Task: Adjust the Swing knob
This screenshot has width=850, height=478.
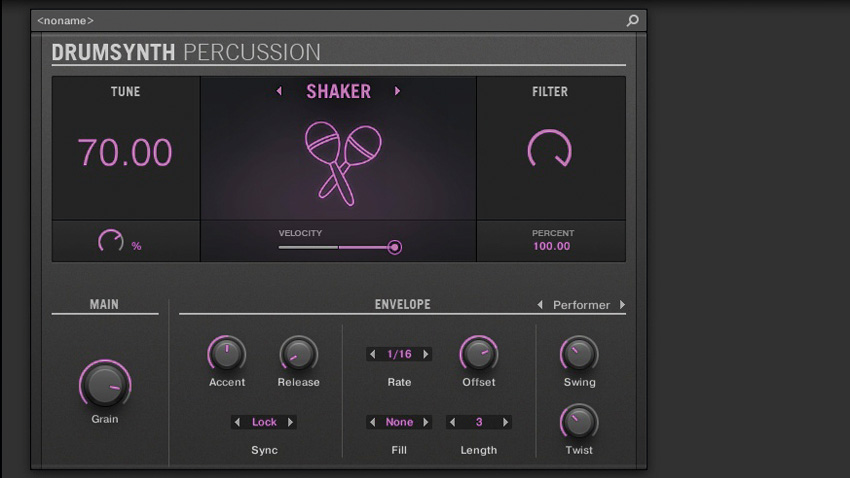Action: [579, 354]
